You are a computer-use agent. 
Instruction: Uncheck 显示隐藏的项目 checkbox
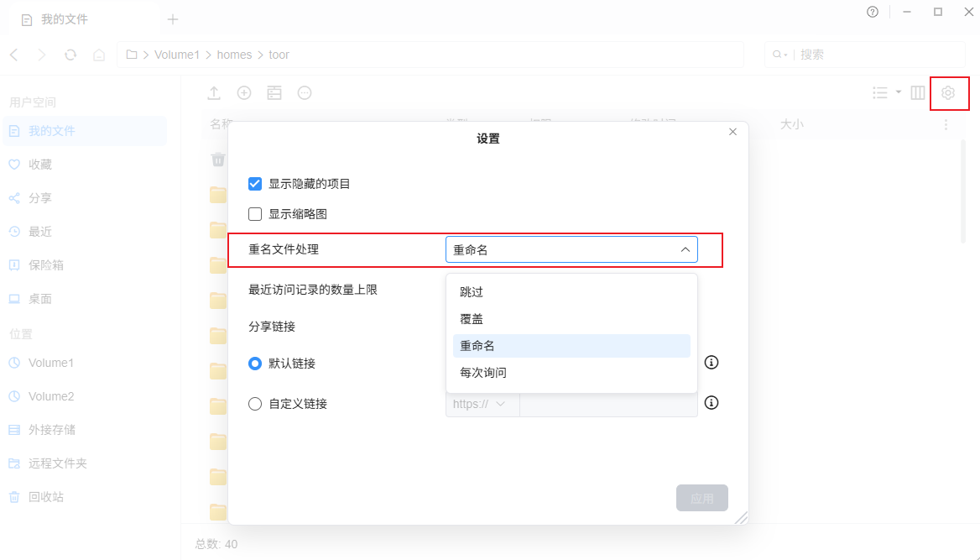click(x=255, y=184)
